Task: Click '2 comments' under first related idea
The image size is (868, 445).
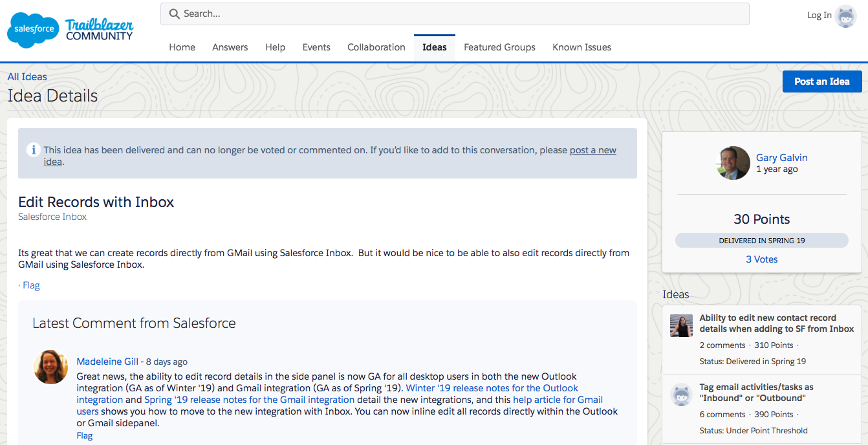Action: tap(722, 345)
